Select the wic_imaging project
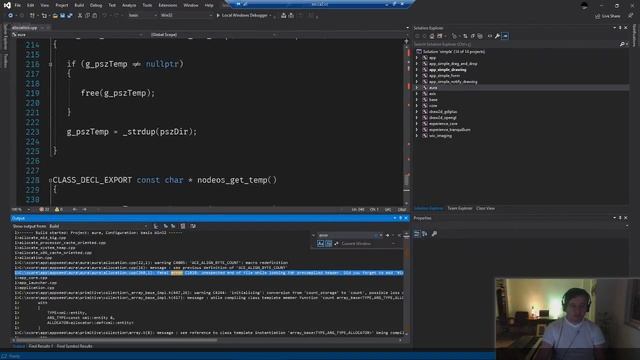The height and width of the screenshot is (360, 640). [440, 136]
